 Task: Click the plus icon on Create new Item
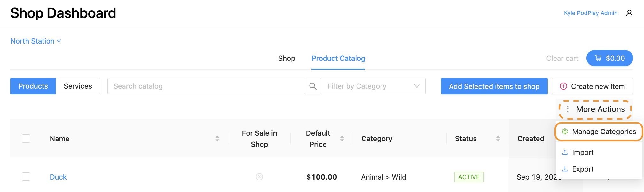(563, 86)
